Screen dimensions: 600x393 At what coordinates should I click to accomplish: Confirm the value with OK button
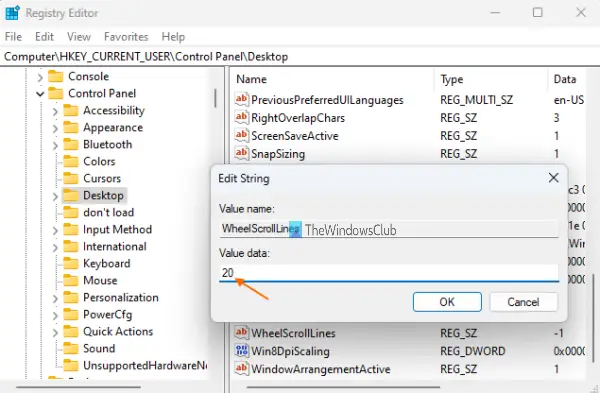tap(447, 302)
